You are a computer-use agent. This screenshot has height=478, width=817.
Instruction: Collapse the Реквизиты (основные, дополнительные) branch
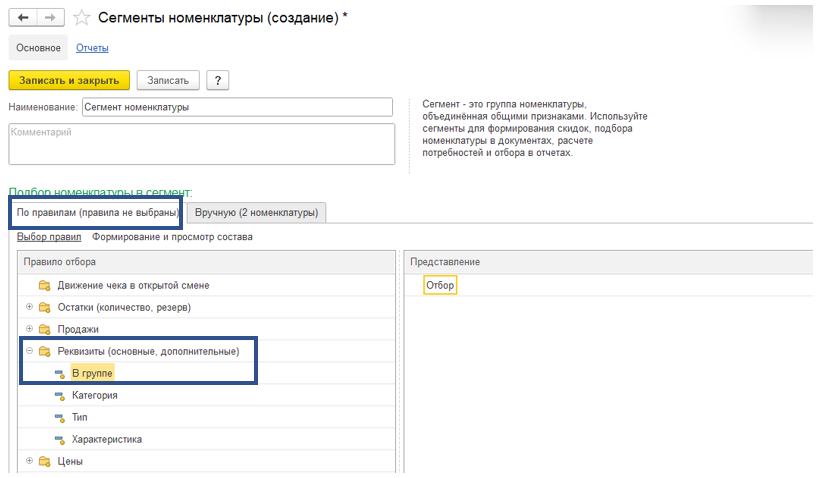click(x=29, y=351)
